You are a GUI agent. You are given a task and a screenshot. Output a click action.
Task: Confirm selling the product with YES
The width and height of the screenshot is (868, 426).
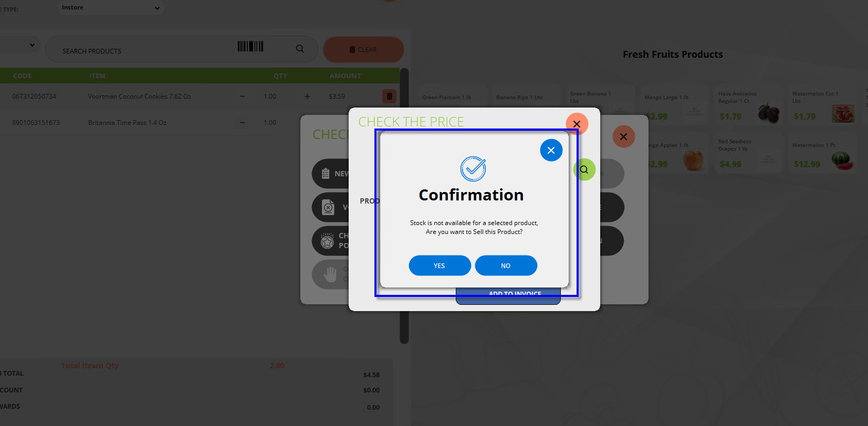(440, 265)
